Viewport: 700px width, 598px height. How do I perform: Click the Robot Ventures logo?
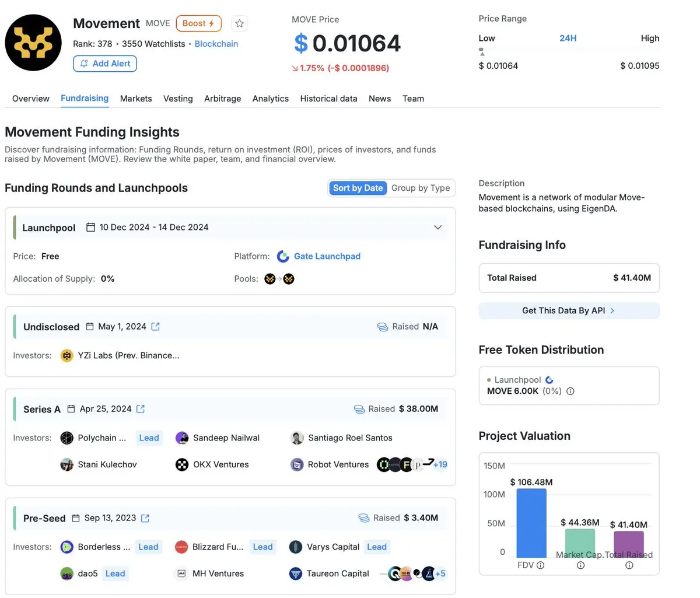[297, 465]
